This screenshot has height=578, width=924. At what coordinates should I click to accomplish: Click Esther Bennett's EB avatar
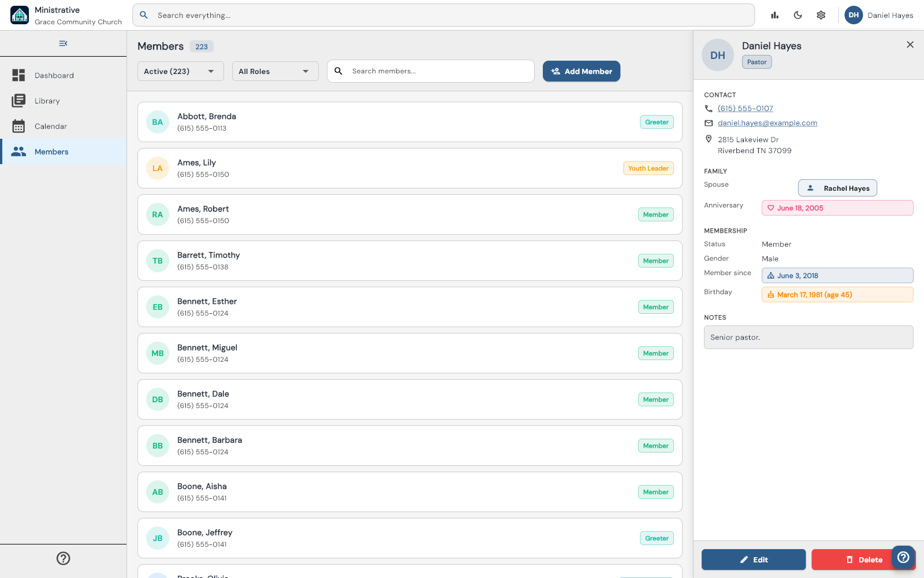(x=158, y=307)
